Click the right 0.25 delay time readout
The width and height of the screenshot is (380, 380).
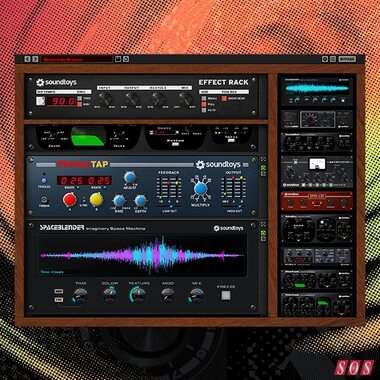pyautogui.click(x=98, y=180)
